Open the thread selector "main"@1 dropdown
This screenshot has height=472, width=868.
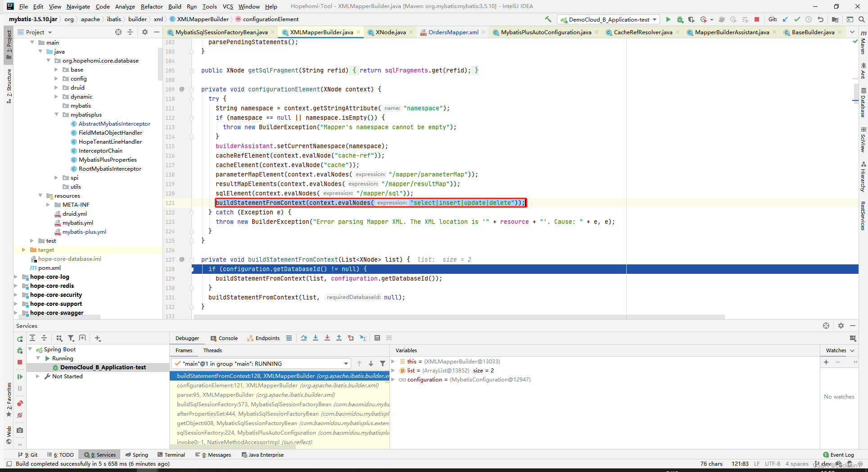tap(261, 363)
